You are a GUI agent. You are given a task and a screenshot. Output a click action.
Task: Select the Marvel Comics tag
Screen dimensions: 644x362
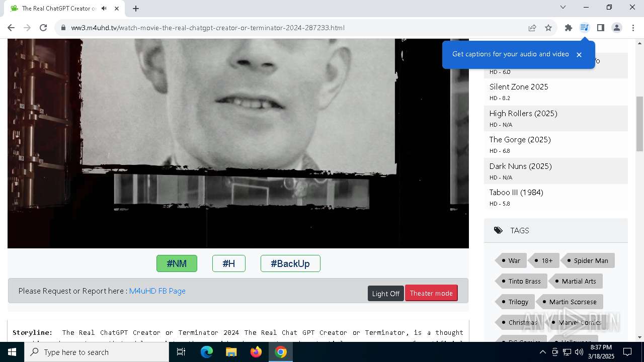576,322
